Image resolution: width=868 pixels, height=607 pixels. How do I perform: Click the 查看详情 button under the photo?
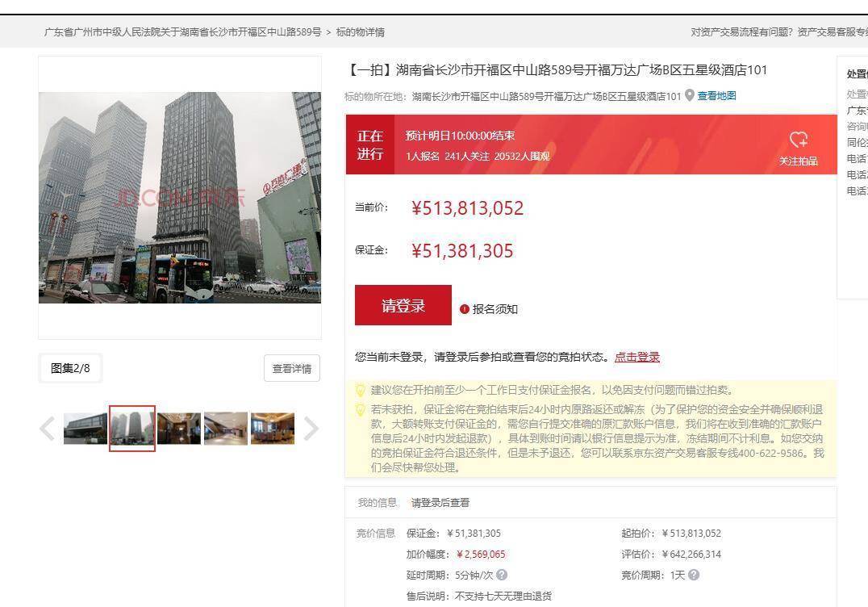292,368
